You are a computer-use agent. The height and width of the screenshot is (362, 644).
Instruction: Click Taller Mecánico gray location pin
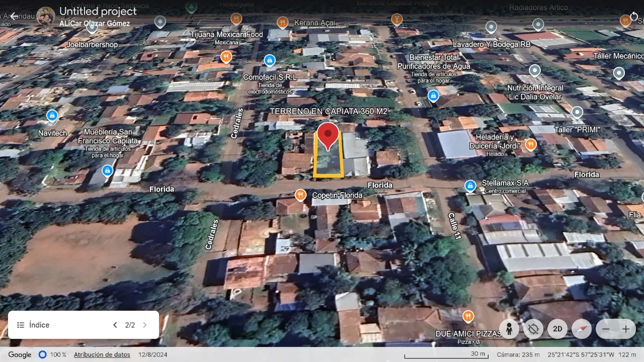619,73
